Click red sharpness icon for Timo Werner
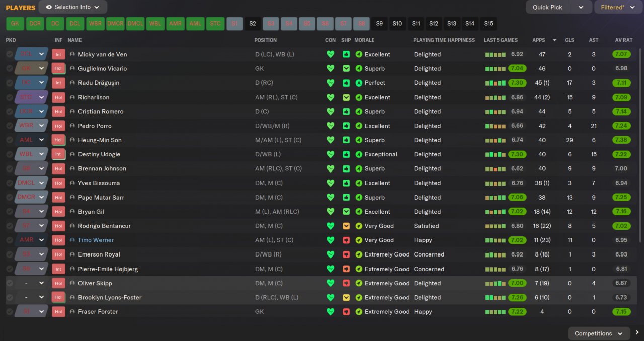Screen dimensions: 644x341 coord(346,240)
